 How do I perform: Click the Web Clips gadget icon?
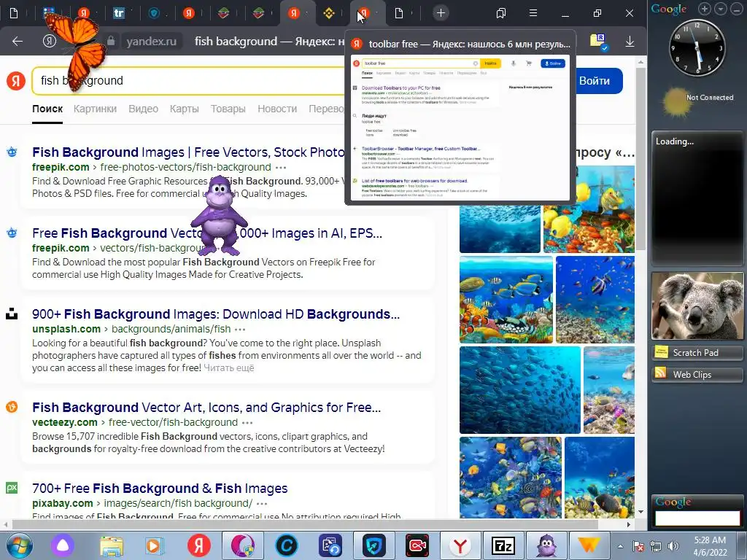(661, 374)
